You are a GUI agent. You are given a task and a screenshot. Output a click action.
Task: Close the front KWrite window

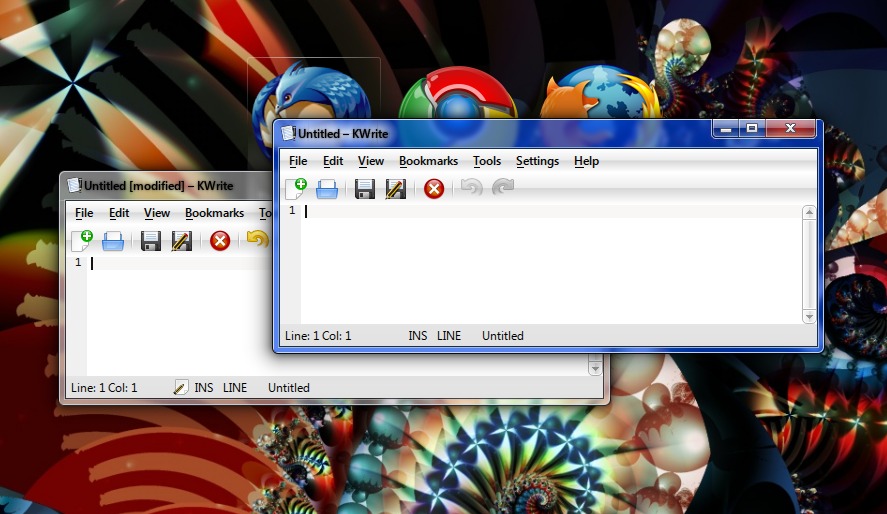click(790, 129)
